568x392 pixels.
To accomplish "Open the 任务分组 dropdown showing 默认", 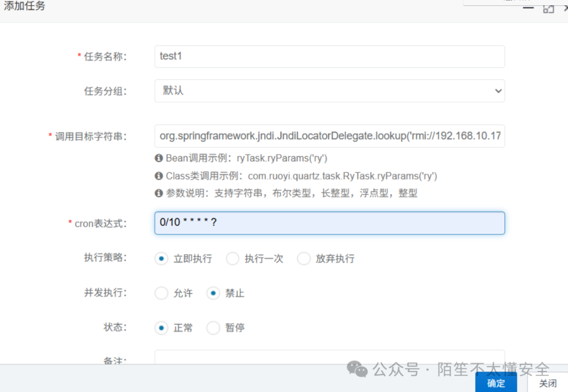I will coord(329,90).
